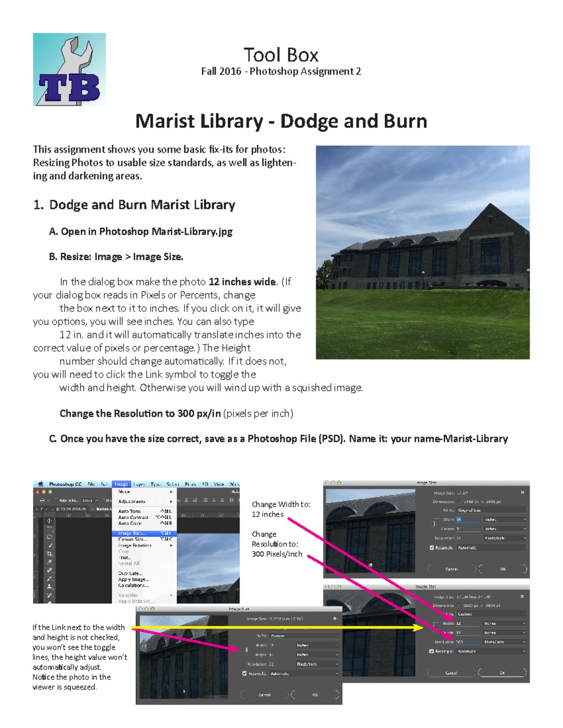Choose Duplicate... in Image menu

click(145, 573)
